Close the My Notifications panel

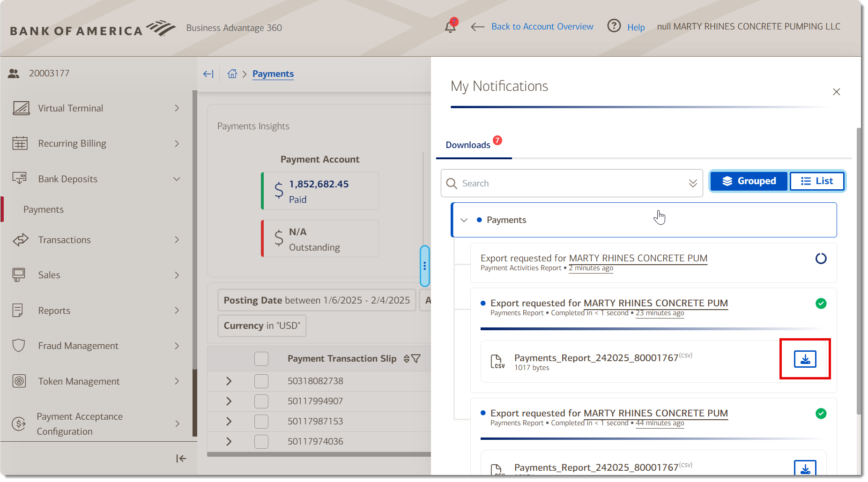(x=837, y=92)
